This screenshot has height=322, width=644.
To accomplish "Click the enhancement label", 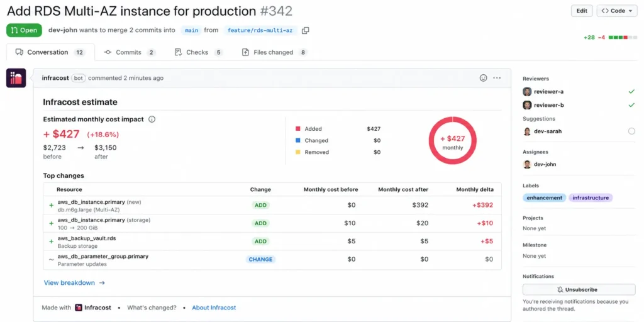I will click(545, 197).
